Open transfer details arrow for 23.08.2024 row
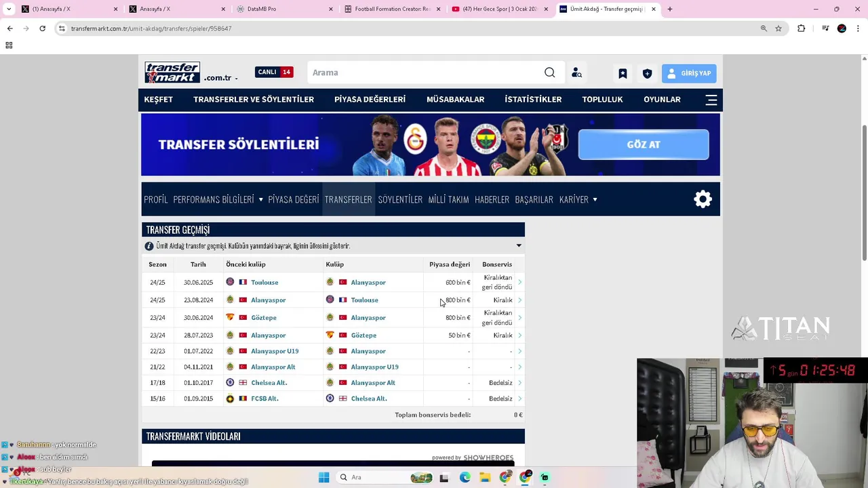Viewport: 868px width, 488px height. point(520,300)
